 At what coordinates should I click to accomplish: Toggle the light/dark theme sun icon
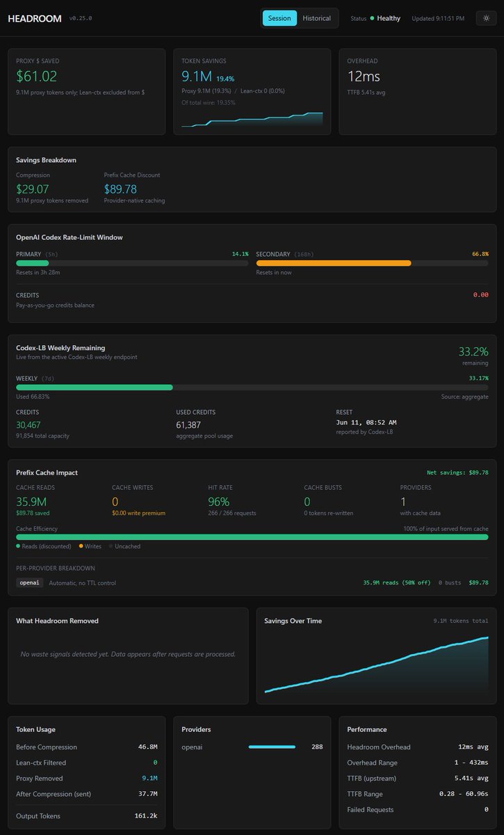tap(486, 18)
